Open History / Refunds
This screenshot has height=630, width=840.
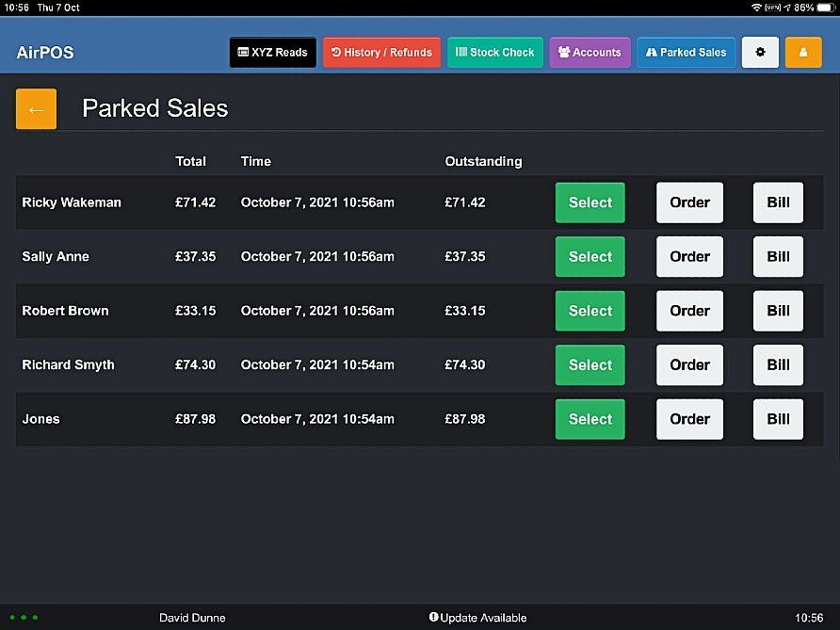point(381,52)
